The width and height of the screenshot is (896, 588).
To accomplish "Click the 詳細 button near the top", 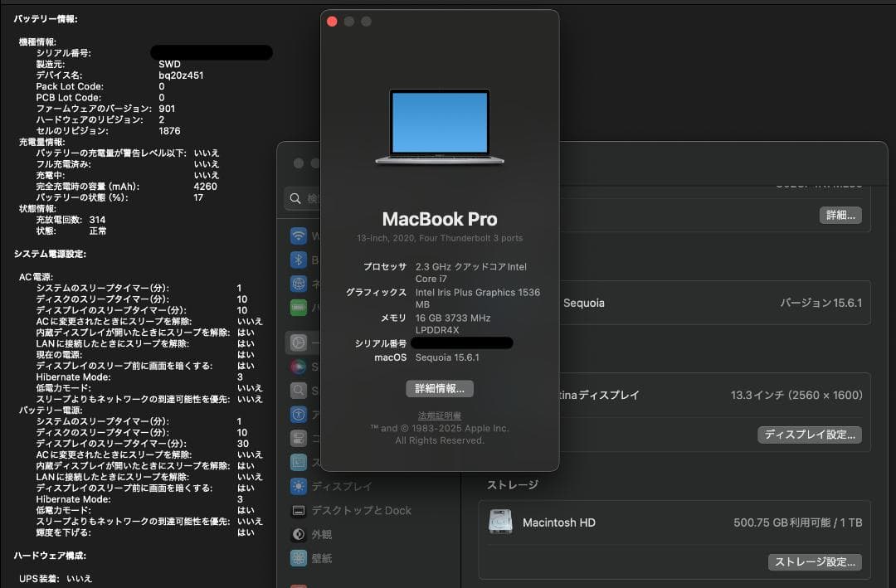I will (x=840, y=215).
